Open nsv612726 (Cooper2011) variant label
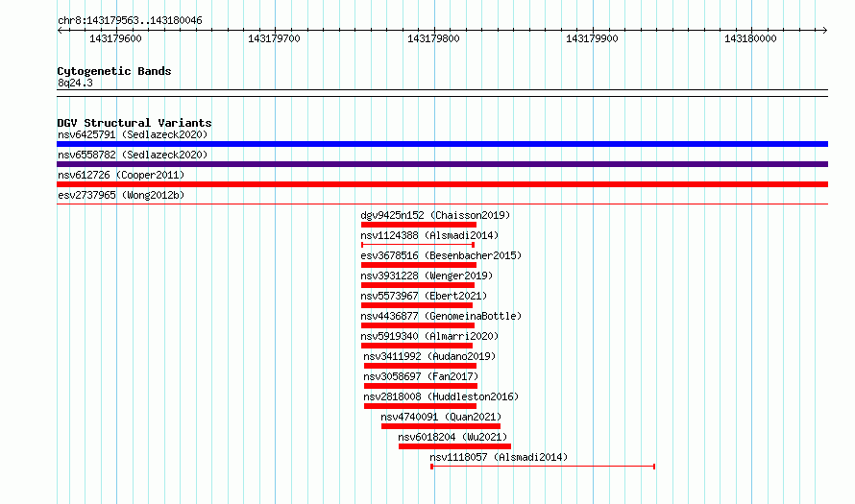This screenshot has height=504, width=855. tap(121, 175)
